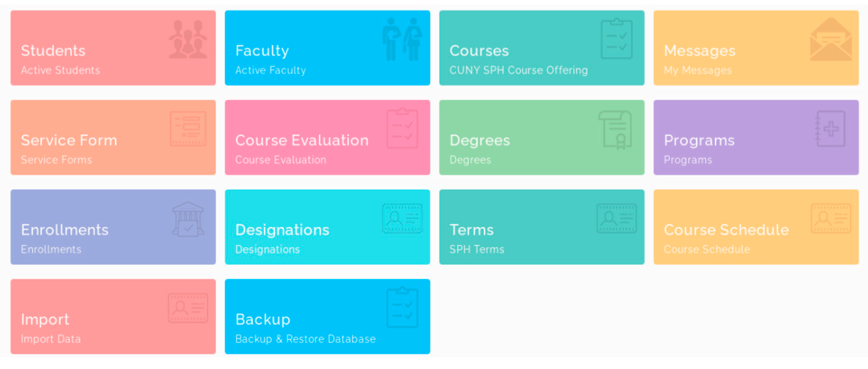Click the two-person icon on Faculty tile
Image resolution: width=868 pixels, height=369 pixels.
(402, 39)
